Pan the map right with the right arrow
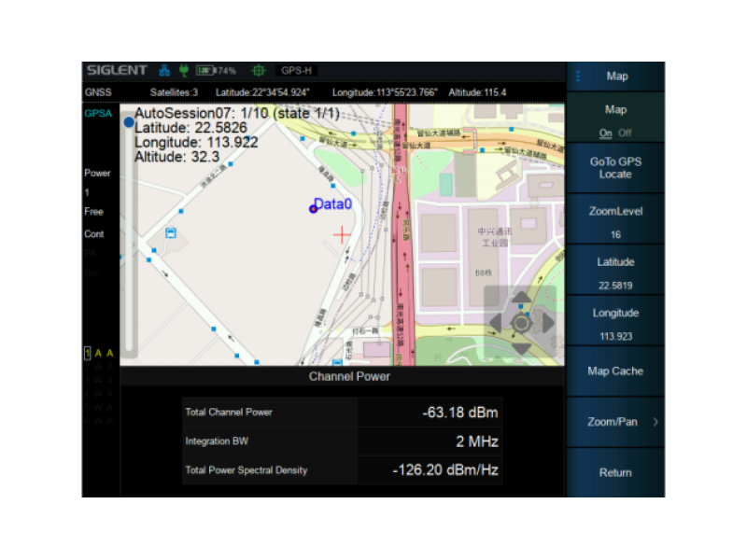747x560 pixels. (548, 323)
